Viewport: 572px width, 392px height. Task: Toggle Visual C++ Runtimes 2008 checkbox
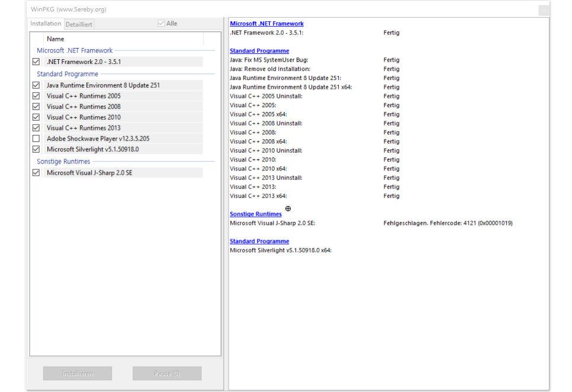tap(36, 107)
